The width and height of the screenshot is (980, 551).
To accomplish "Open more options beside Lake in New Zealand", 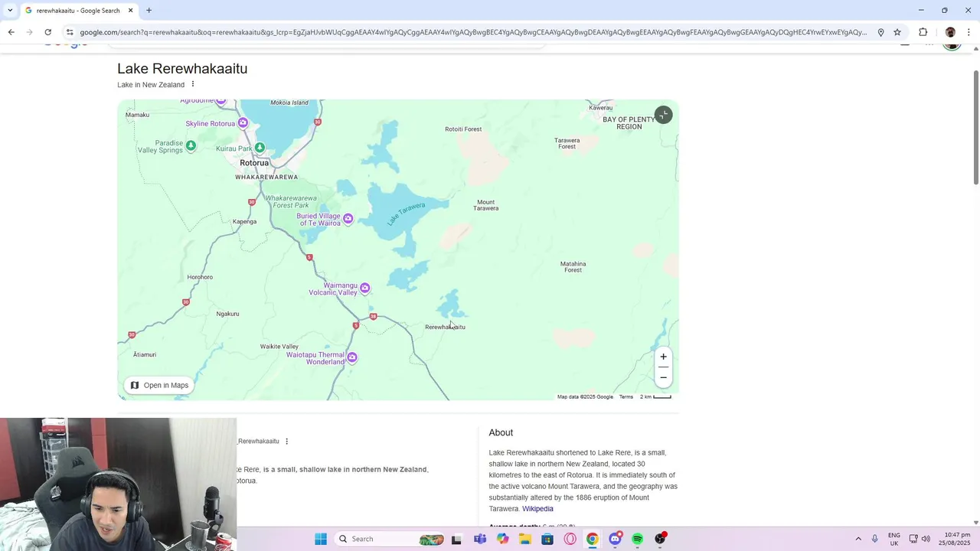I will pyautogui.click(x=193, y=84).
